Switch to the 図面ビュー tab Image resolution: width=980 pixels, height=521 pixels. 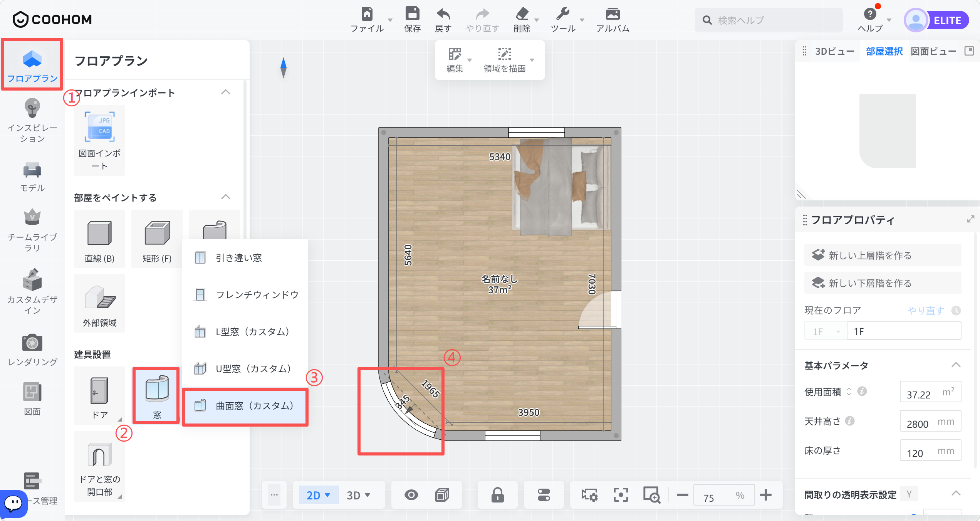tap(933, 51)
